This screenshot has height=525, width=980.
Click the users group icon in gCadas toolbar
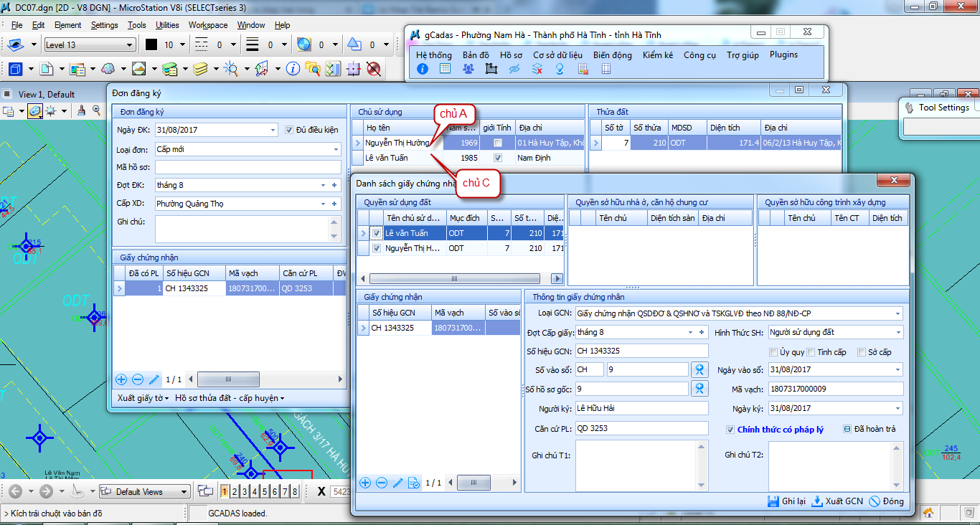point(468,69)
